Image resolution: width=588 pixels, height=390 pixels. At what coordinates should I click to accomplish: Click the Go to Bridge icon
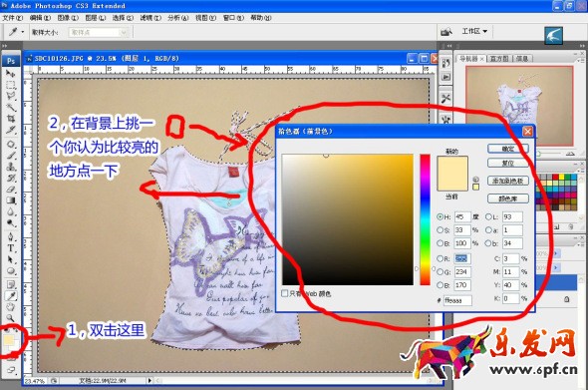[446, 32]
